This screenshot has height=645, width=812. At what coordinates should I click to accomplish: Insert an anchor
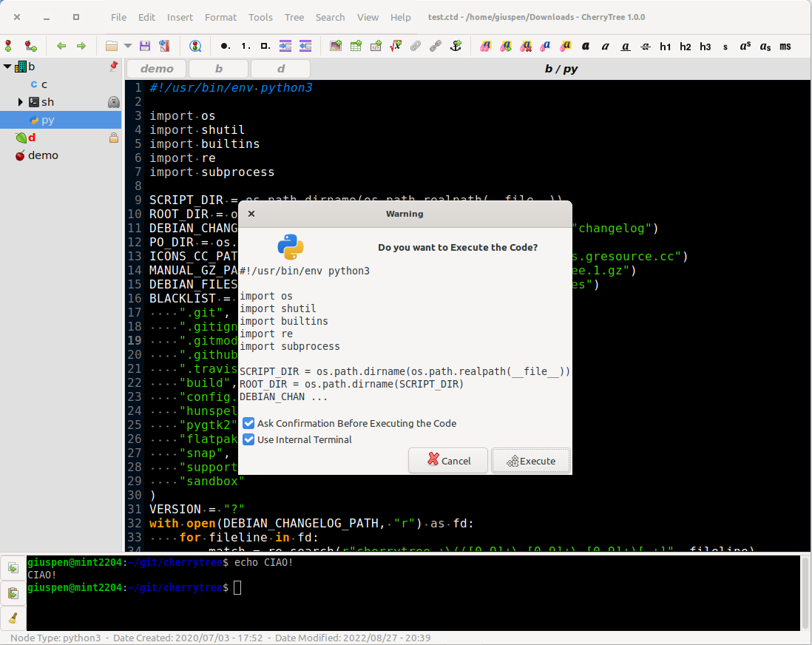[x=456, y=46]
